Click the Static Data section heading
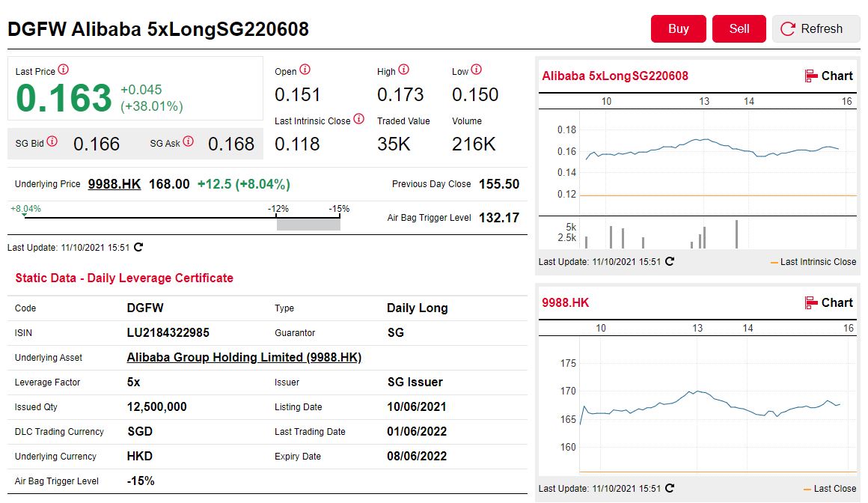The image size is (868, 503). 124,278
